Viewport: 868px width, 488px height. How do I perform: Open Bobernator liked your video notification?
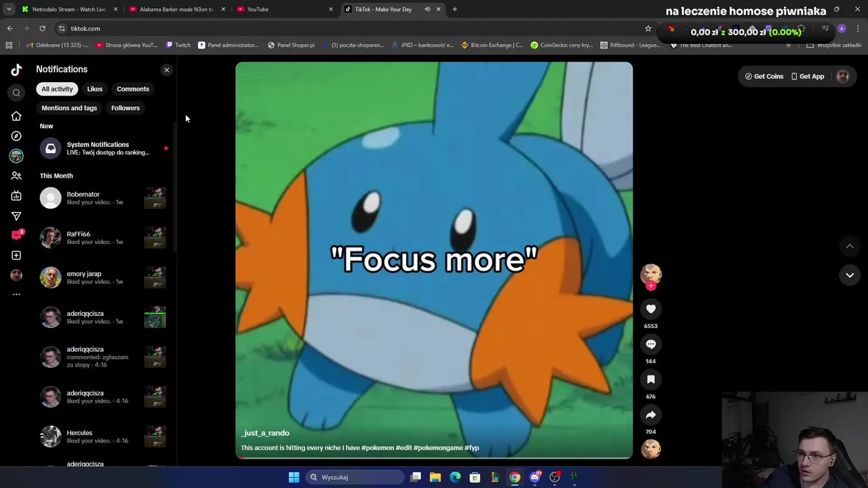click(x=103, y=198)
